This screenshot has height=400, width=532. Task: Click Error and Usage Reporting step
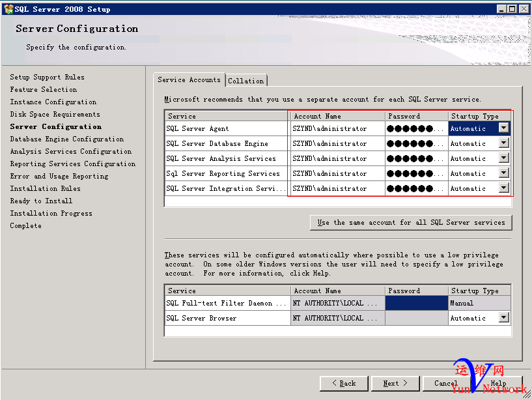pyautogui.click(x=59, y=177)
